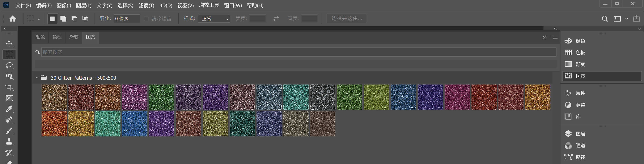The height and width of the screenshot is (164, 644).
Task: Switch to the Gradients tab (渐变)
Action: point(74,37)
